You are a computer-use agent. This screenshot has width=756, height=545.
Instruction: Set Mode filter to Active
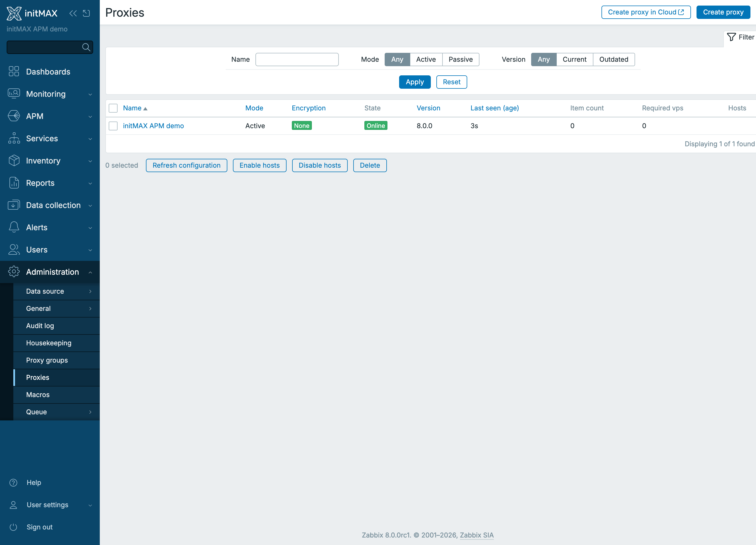point(426,60)
